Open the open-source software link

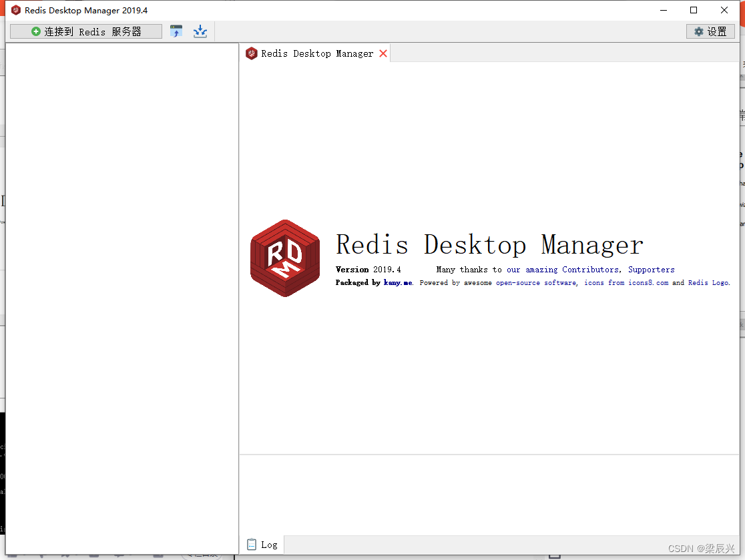click(x=537, y=282)
